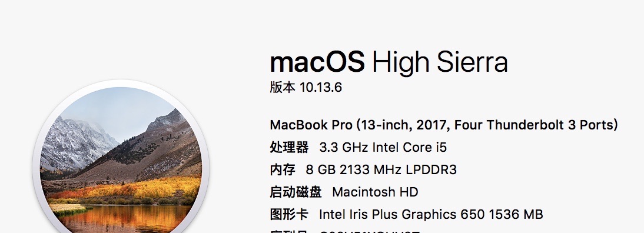Click the version number 10.13.6 to show build

click(x=321, y=87)
